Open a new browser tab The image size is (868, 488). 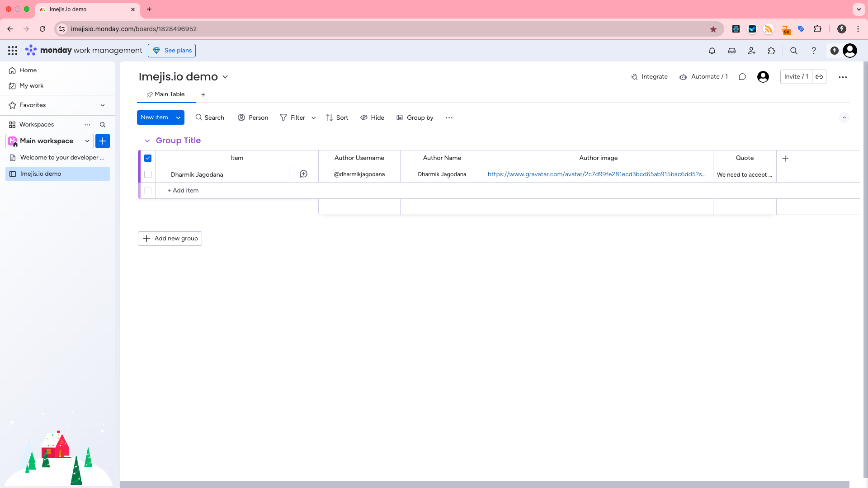tap(149, 9)
